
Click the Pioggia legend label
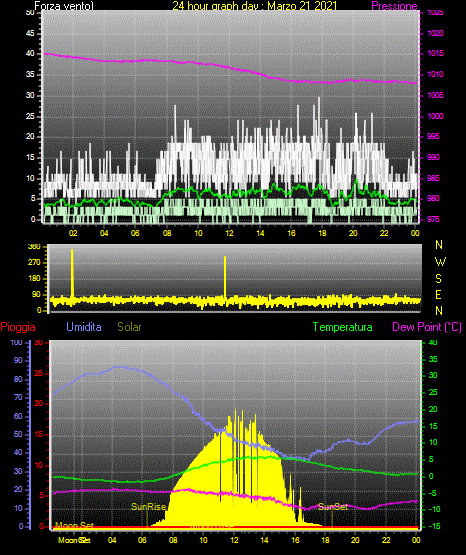(18, 327)
